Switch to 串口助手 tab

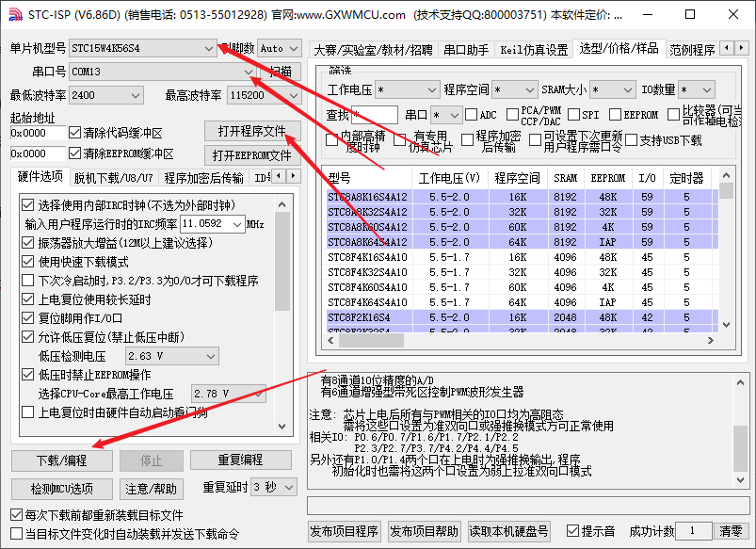pos(466,49)
